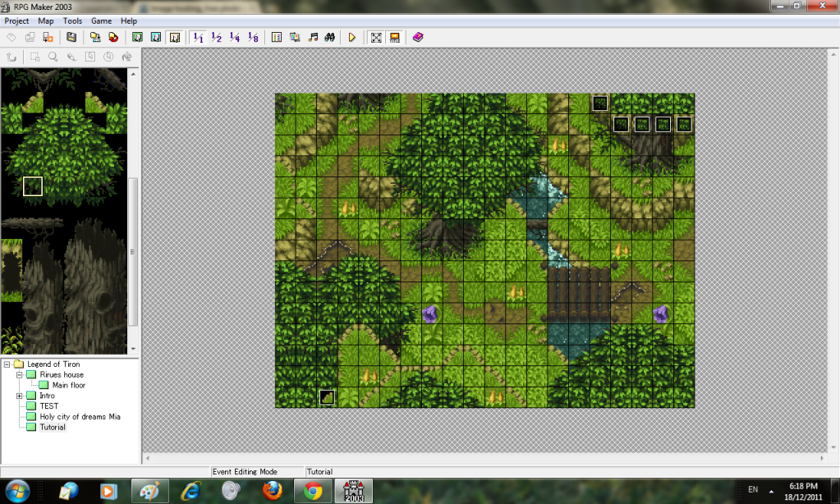Toggle the Full Screen test play option
This screenshot has height=504, width=840.
click(376, 37)
